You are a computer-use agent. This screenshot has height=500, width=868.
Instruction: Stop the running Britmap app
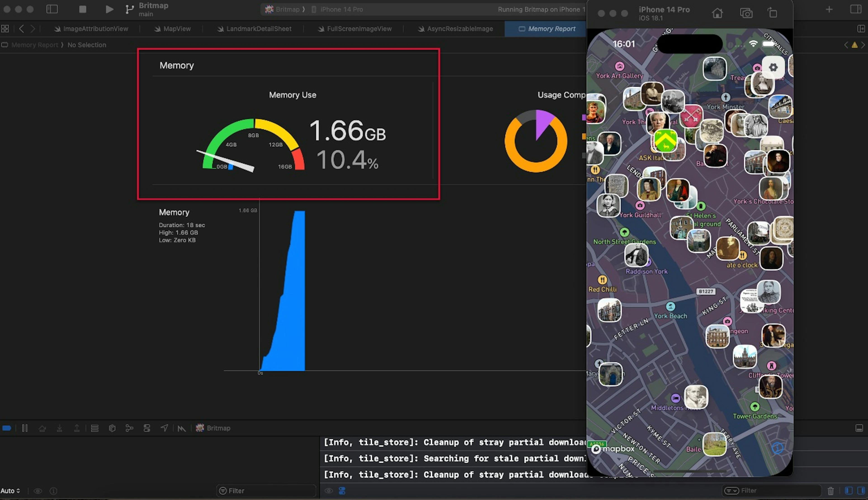tap(82, 9)
